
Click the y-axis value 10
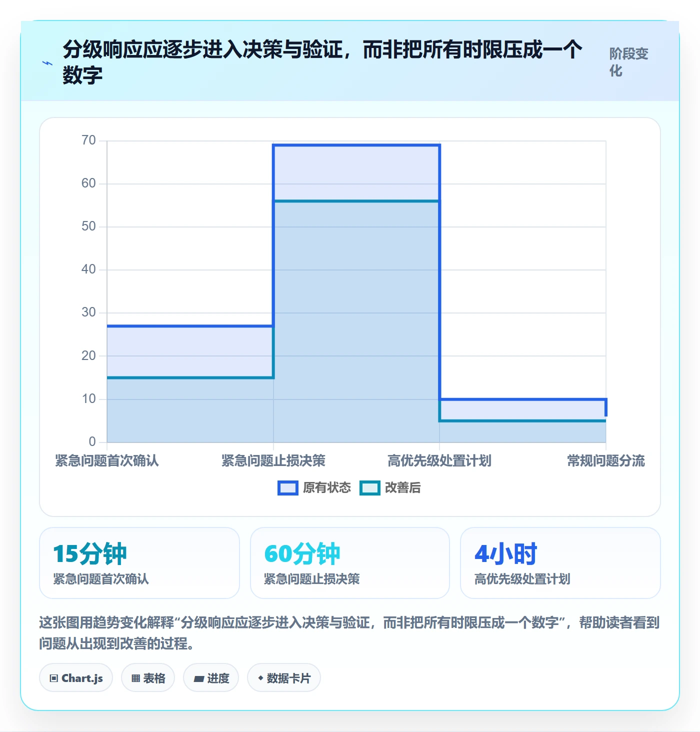[88, 399]
